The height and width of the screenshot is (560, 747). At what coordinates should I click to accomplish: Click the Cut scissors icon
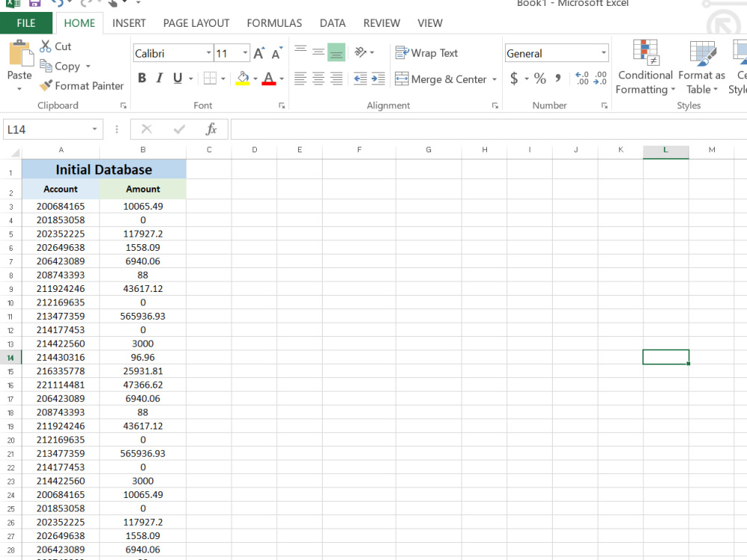tap(46, 46)
